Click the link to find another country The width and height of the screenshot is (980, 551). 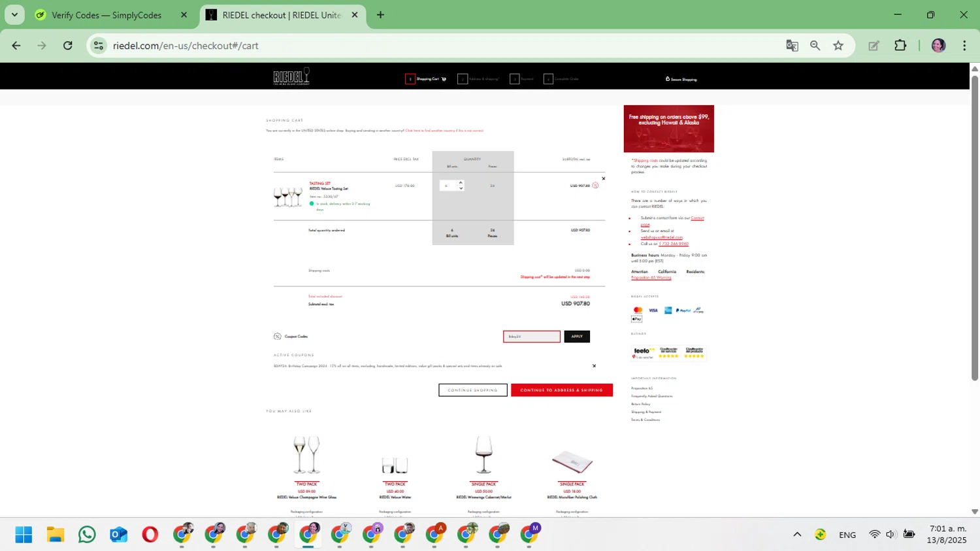[x=444, y=131]
